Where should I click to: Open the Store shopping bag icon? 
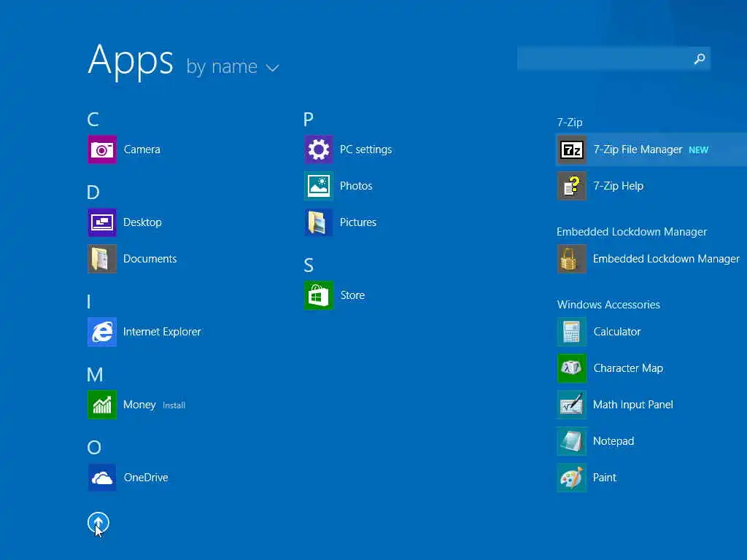pos(318,295)
